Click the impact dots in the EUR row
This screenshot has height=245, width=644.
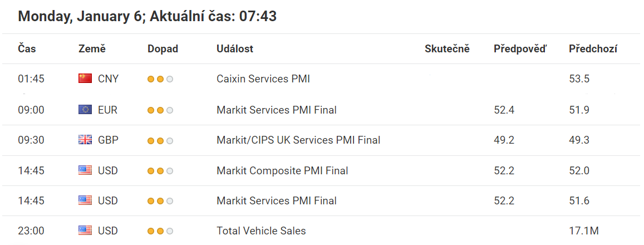pyautogui.click(x=160, y=110)
